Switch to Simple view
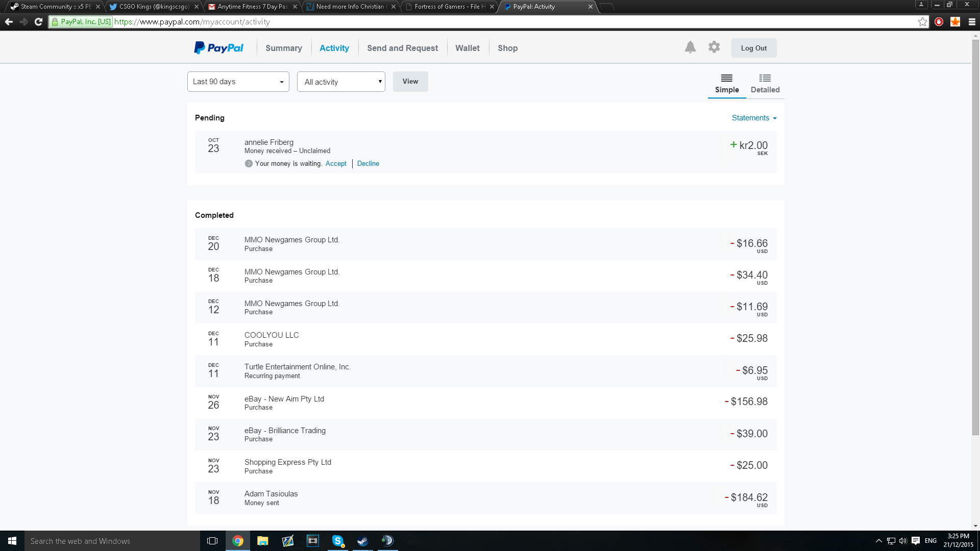The height and width of the screenshot is (551, 980). tap(726, 84)
